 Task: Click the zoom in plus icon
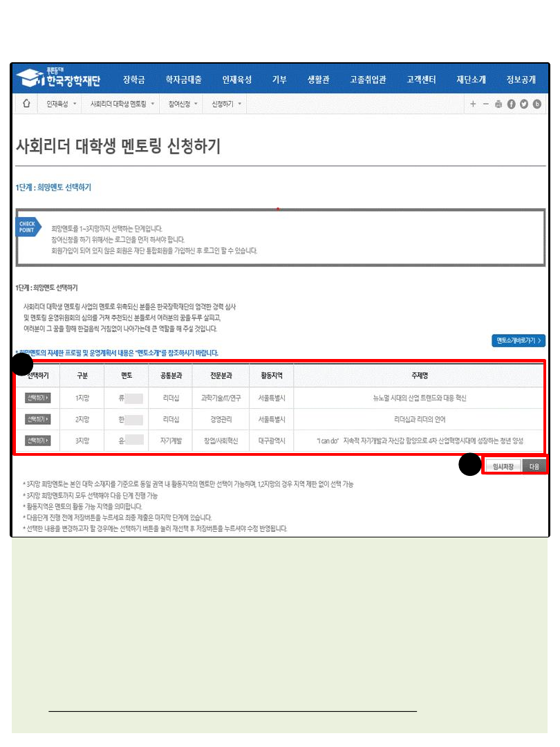pyautogui.click(x=473, y=104)
